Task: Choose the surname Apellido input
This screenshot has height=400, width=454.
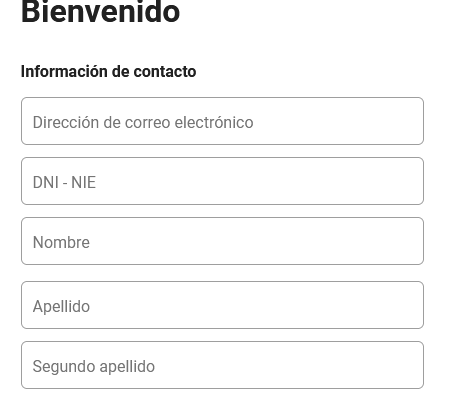Action: coord(222,305)
